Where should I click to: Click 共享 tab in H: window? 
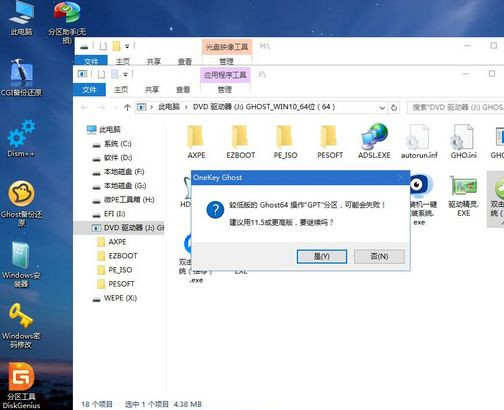pyautogui.click(x=154, y=61)
